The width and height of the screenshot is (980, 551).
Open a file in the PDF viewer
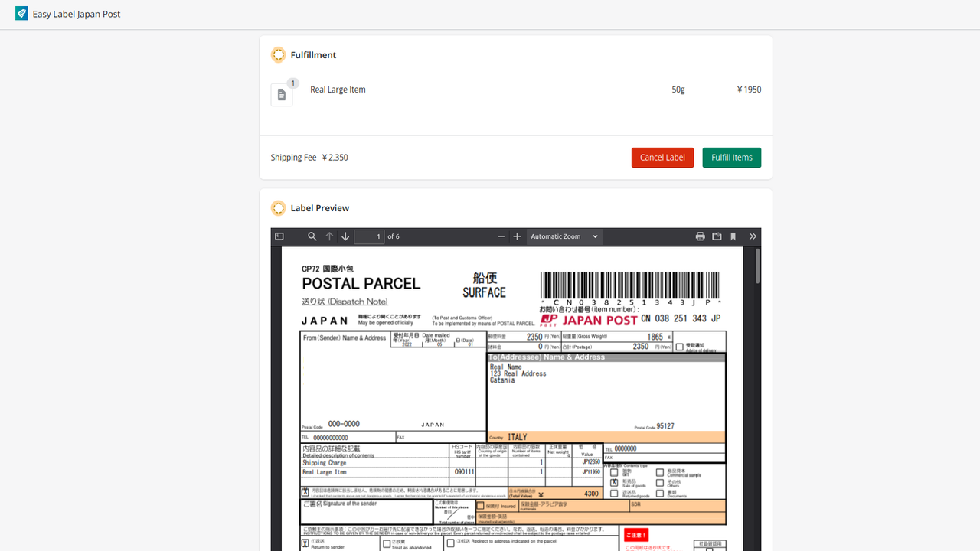[717, 236]
